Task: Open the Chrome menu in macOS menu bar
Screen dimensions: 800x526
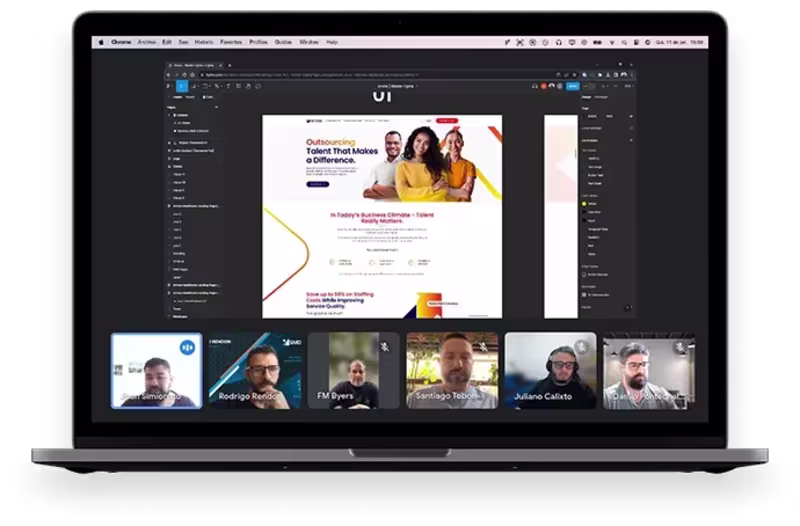Action: click(121, 42)
